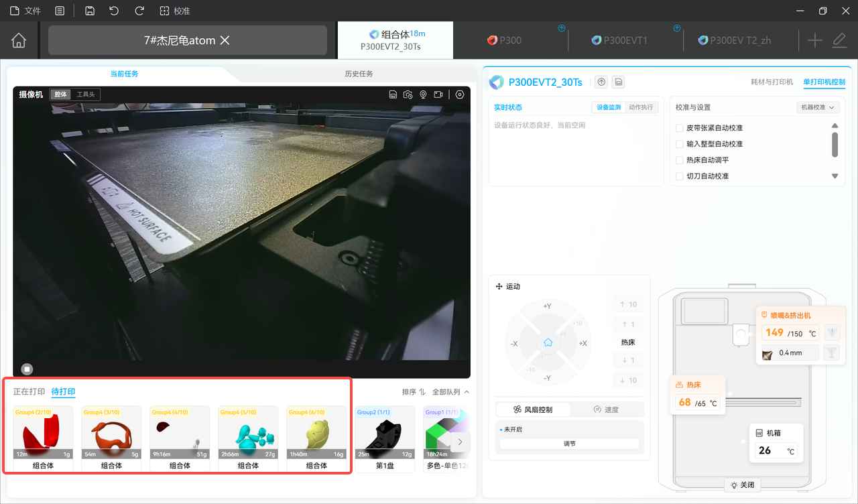Click the 调节 fan adjust button
This screenshot has height=504, width=858.
tap(569, 444)
